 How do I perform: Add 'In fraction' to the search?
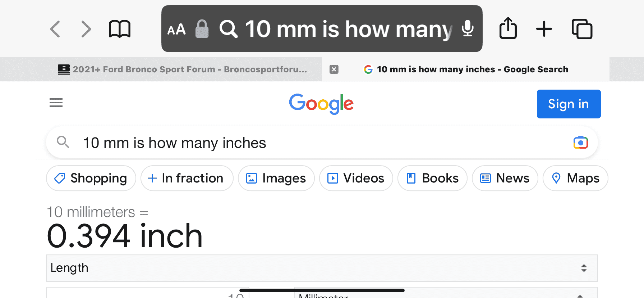[187, 178]
